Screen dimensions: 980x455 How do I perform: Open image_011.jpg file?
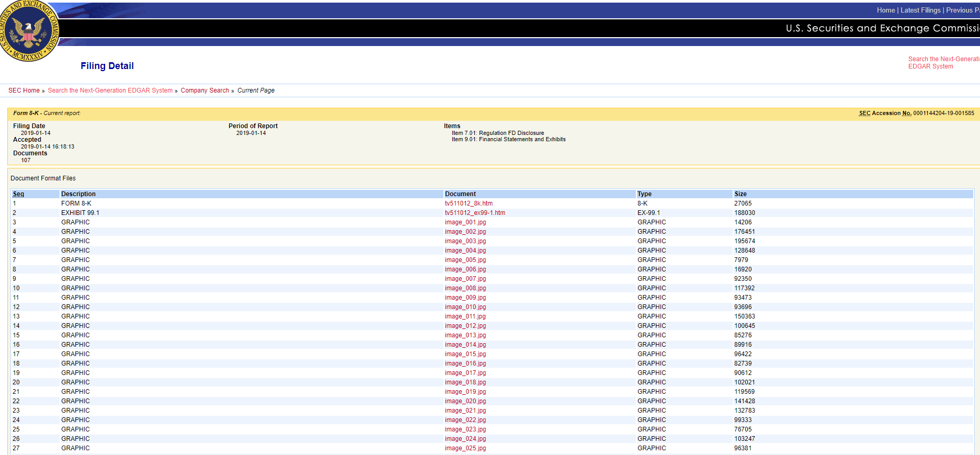tap(465, 316)
